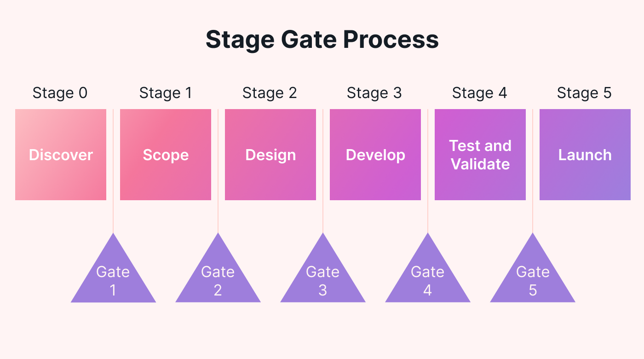
Task: Click the connector line above Gate 1
Action: [x=113, y=215]
